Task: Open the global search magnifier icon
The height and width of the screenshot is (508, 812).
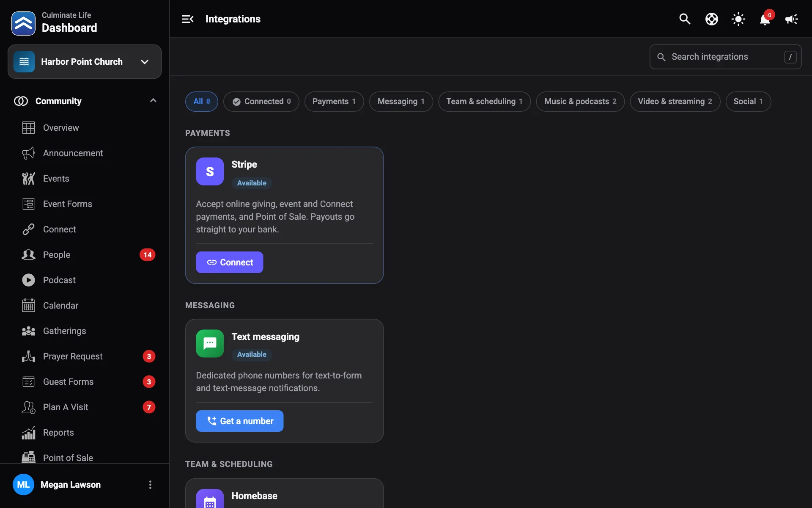Action: [x=685, y=19]
